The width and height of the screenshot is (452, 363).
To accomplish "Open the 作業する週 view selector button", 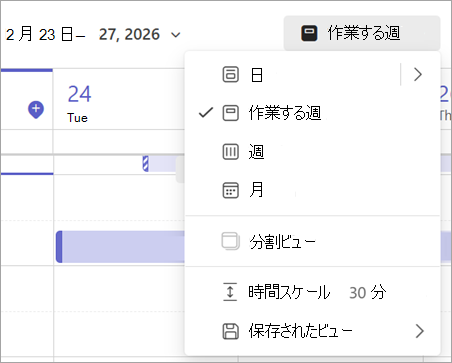I will (x=362, y=33).
